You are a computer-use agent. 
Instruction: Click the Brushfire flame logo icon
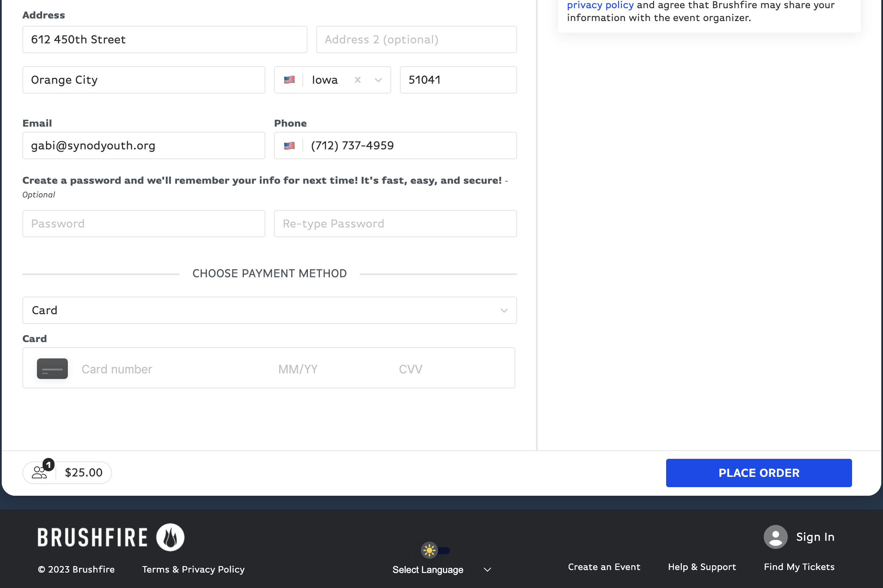pos(171,537)
